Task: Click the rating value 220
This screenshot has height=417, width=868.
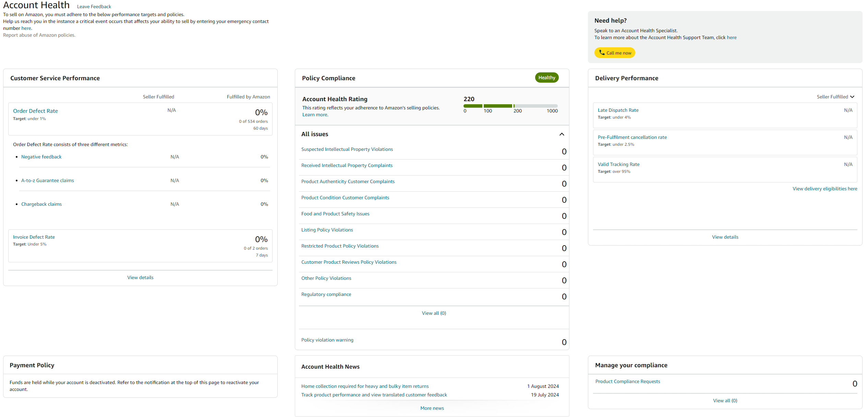Action: point(469,99)
